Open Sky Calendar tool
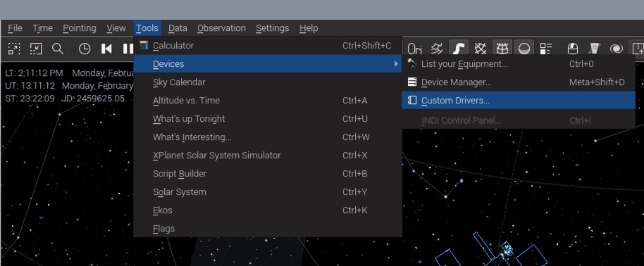 tap(267, 82)
